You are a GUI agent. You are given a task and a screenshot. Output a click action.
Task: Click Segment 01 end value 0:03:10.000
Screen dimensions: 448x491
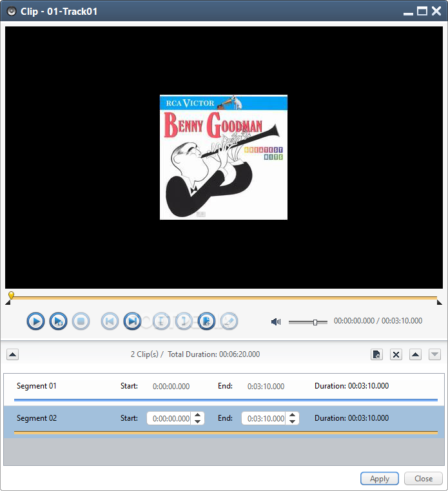[266, 387]
